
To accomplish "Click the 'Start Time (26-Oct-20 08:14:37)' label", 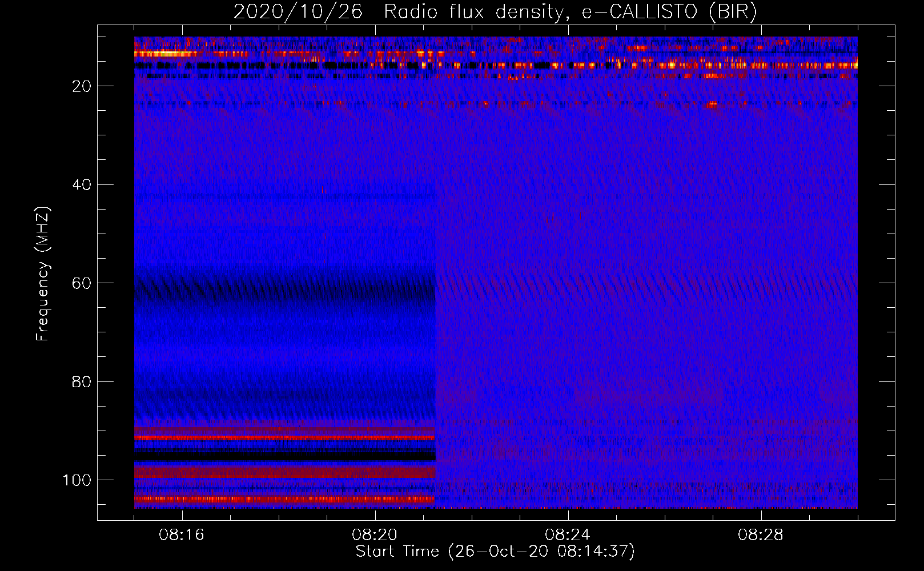I will tap(495, 552).
